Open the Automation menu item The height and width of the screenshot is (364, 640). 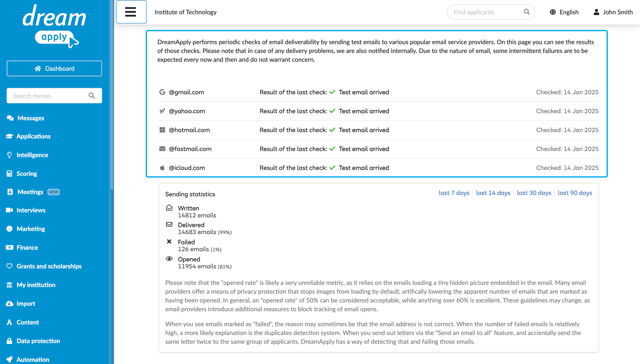(33, 360)
